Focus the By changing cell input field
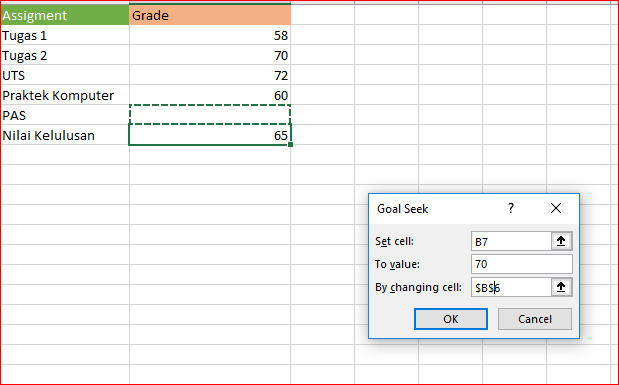This screenshot has width=619, height=385. pyautogui.click(x=511, y=287)
